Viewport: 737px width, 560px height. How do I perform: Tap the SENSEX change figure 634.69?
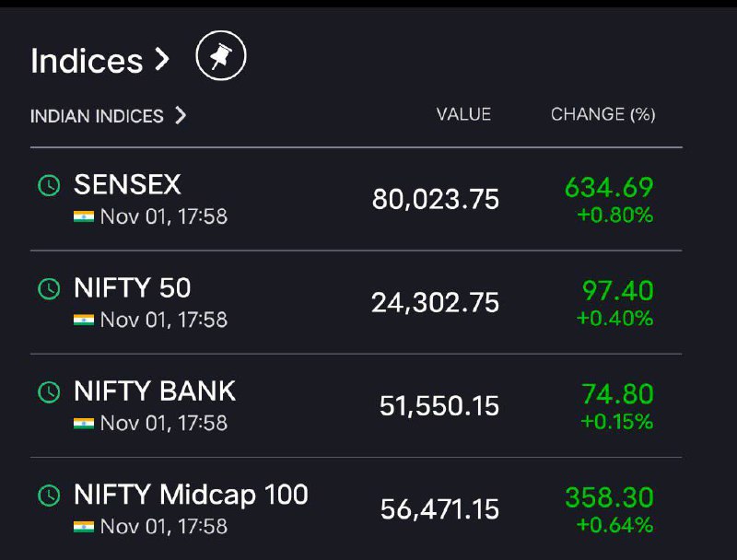click(x=609, y=187)
